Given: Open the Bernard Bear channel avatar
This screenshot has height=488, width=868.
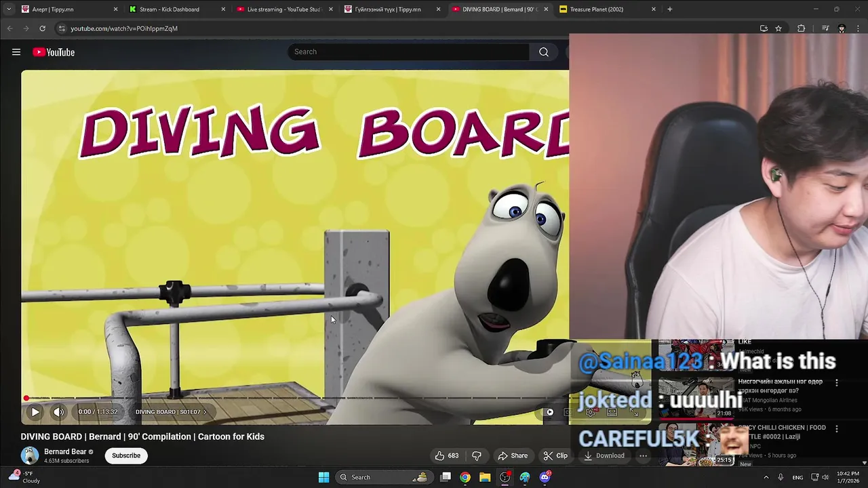Looking at the screenshot, I should click(x=30, y=455).
